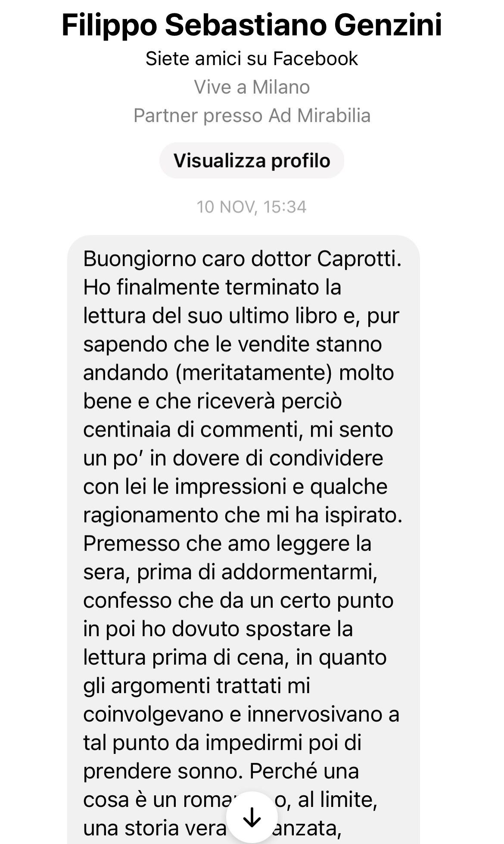Click the words 'Ho finalmente terminato la'
The image size is (504, 844).
coord(212,287)
